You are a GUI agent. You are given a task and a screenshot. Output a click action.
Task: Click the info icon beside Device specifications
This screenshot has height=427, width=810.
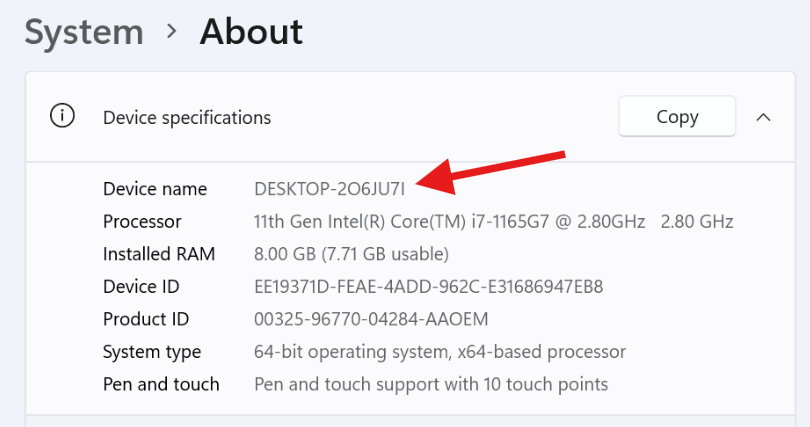(62, 116)
